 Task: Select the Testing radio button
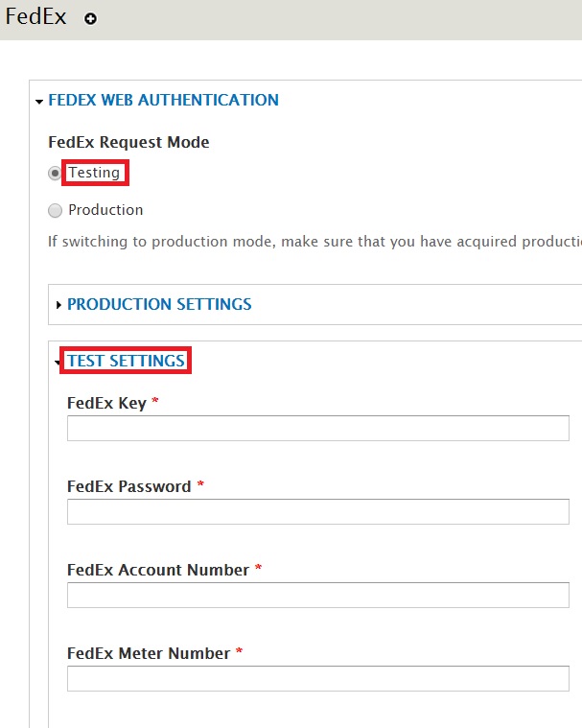pyautogui.click(x=55, y=174)
